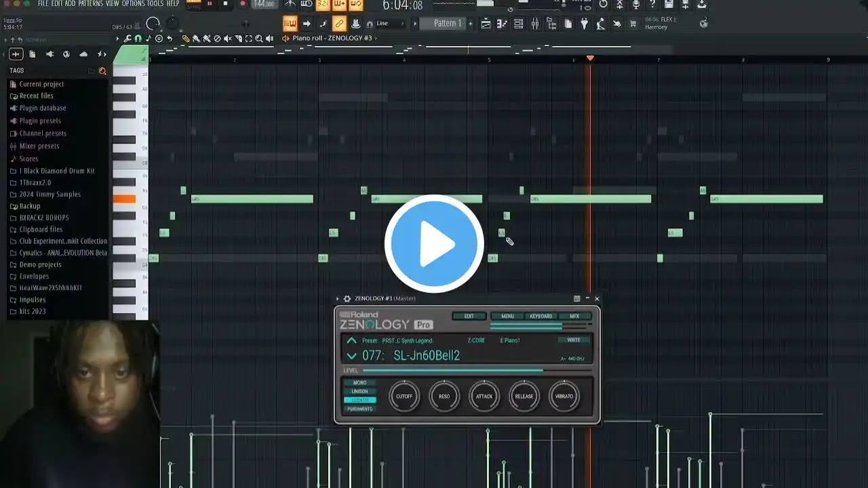This screenshot has height=488, width=868.
Task: Click the Stop playback button
Action: click(x=226, y=3)
